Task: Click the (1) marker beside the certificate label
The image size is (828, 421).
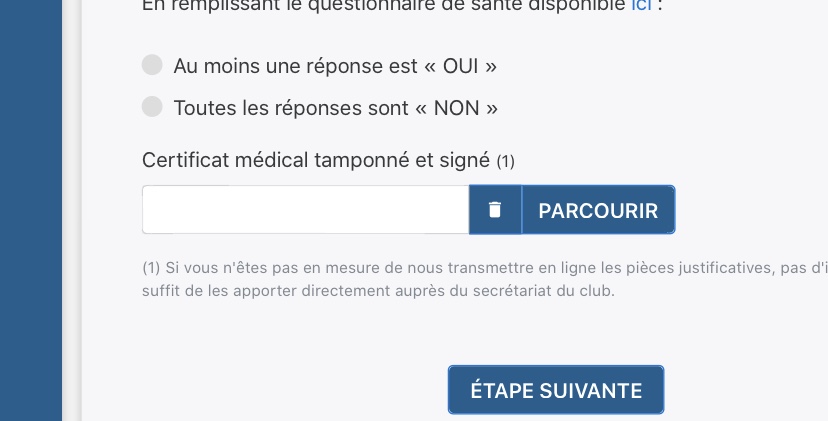Action: click(x=505, y=161)
